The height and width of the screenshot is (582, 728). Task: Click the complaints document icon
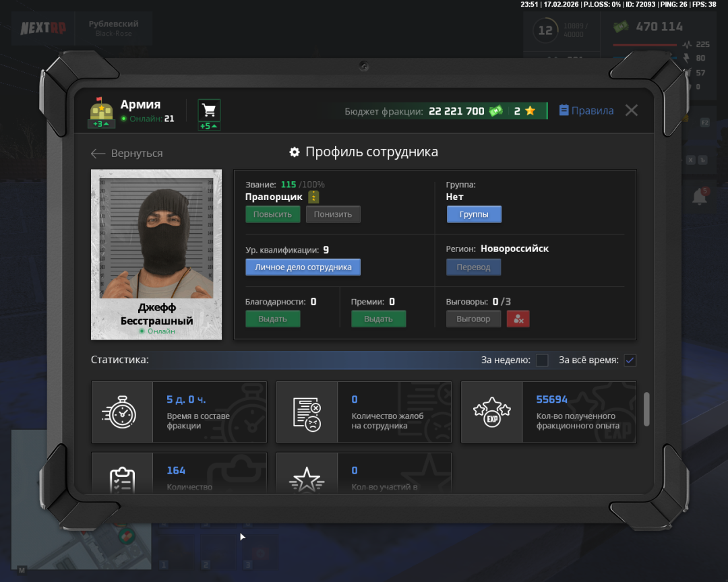point(307,412)
